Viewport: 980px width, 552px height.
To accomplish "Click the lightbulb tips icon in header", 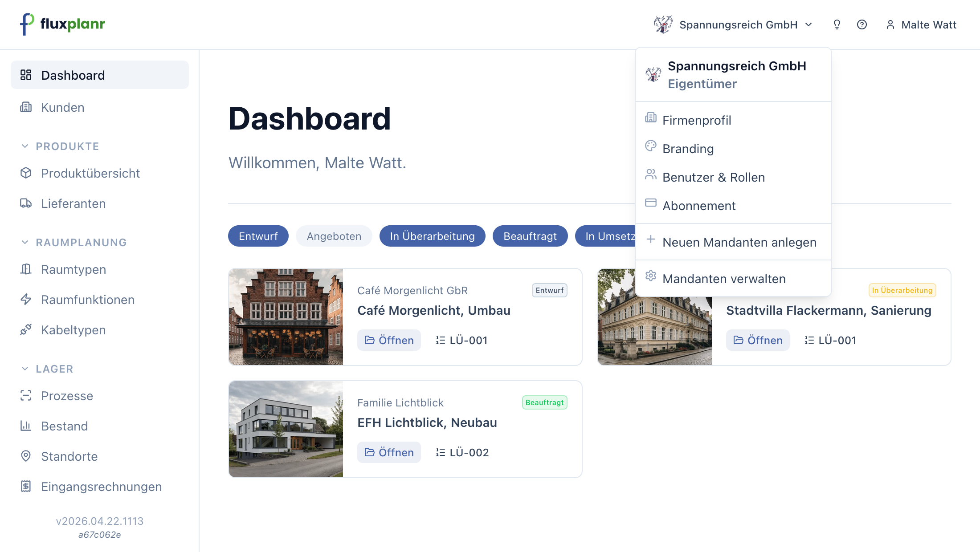I will point(837,24).
